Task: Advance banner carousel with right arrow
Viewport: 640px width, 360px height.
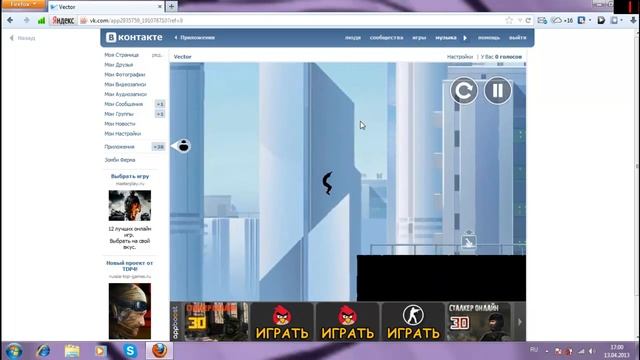Action: coord(520,322)
